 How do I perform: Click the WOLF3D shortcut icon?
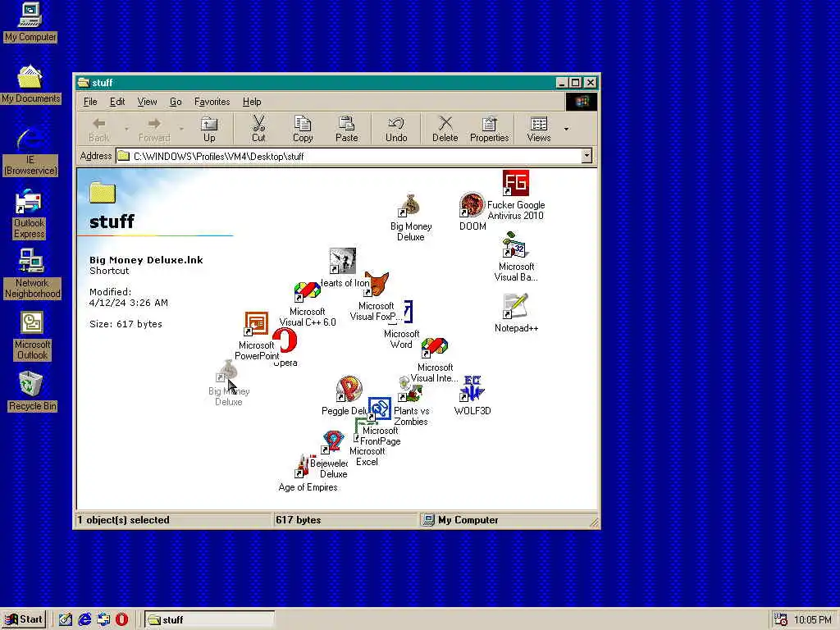(472, 389)
